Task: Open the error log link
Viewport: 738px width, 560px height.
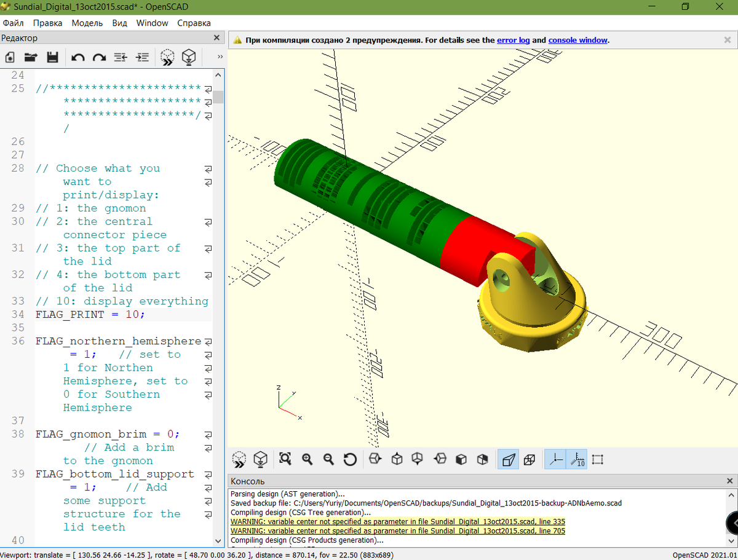Action: tap(514, 40)
